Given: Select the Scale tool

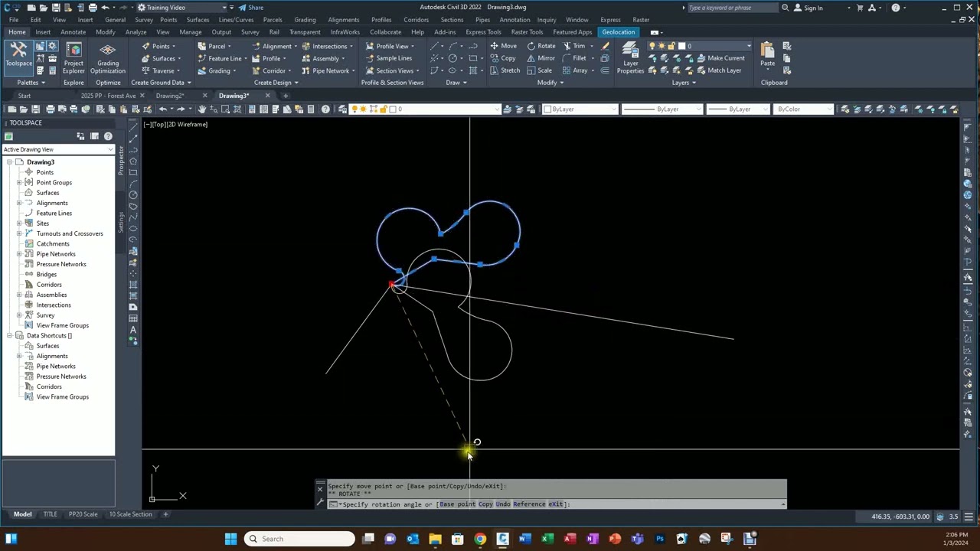Looking at the screenshot, I should [539, 70].
